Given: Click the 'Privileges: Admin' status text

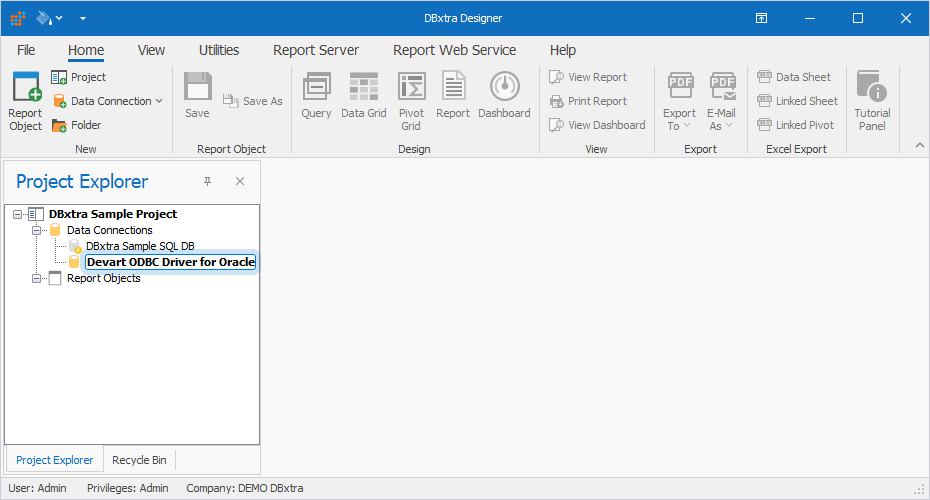Looking at the screenshot, I should [128, 488].
